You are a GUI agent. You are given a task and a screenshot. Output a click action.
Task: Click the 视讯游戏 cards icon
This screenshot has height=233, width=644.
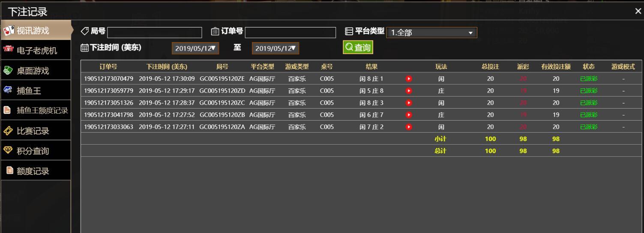pos(9,30)
